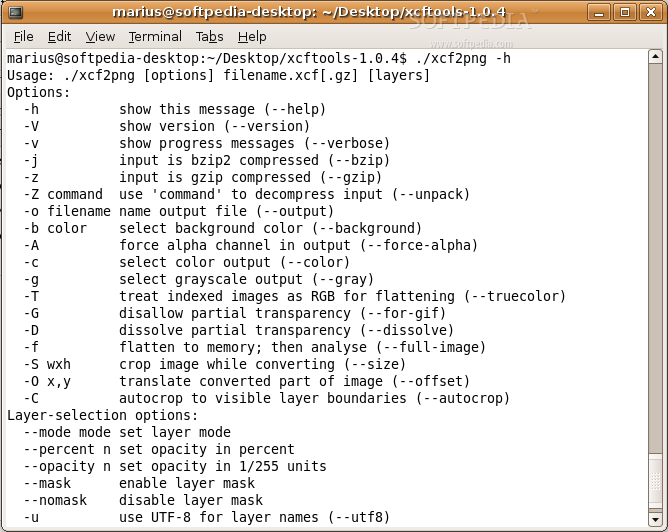Open the Help menu

tap(252, 36)
